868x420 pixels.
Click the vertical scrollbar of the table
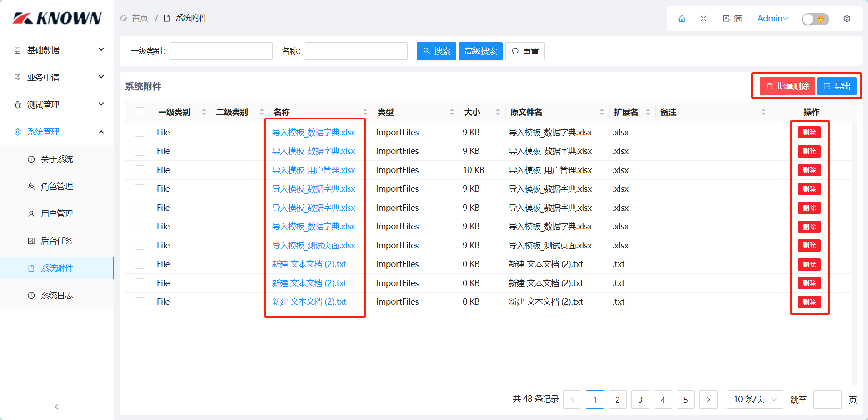pyautogui.click(x=854, y=254)
